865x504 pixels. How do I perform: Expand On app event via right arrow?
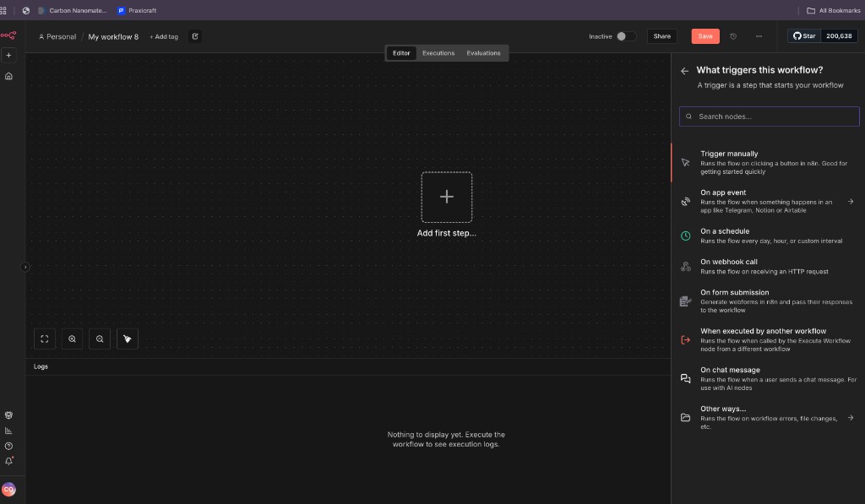[x=851, y=201]
